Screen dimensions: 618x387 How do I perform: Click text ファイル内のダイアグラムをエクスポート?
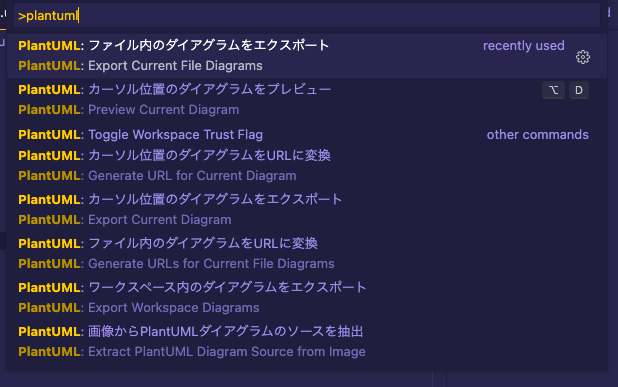208,45
